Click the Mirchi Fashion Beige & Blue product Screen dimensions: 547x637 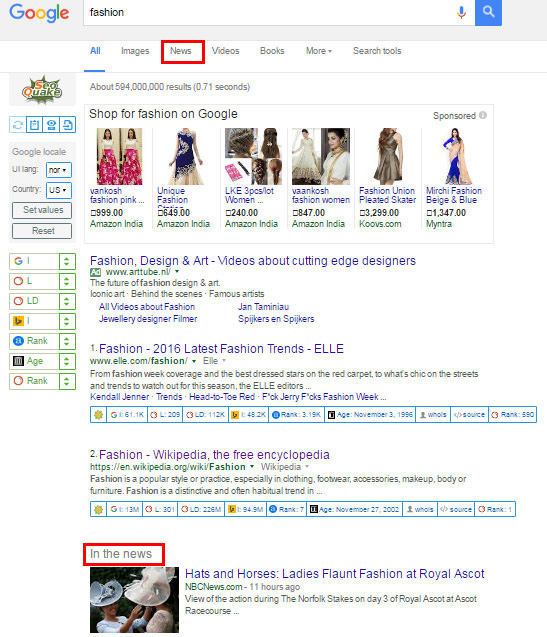coord(454,195)
